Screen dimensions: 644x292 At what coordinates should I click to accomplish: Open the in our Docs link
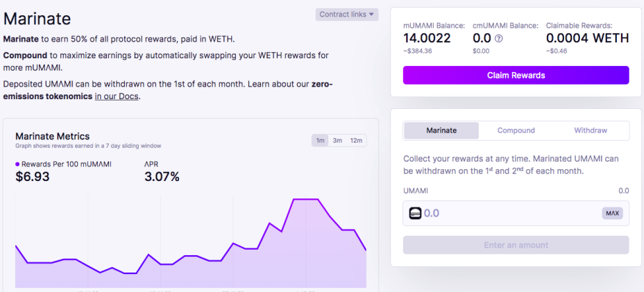coord(117,97)
